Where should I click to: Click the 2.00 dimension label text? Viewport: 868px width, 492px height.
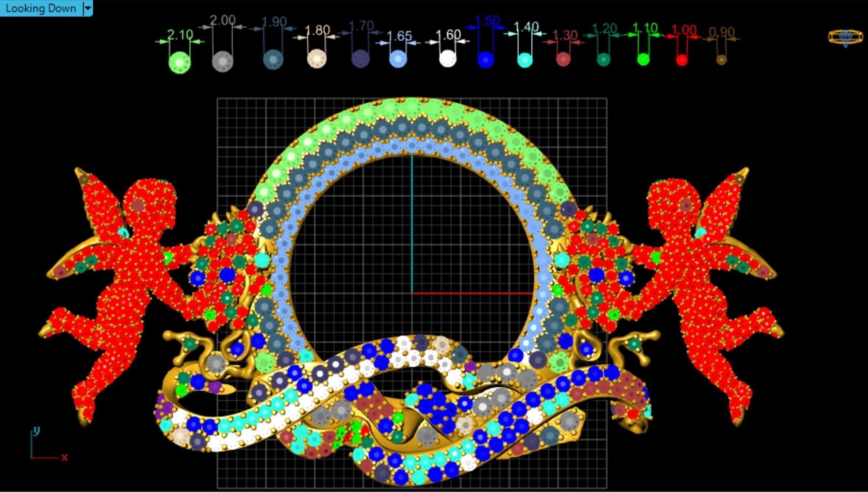pos(222,21)
